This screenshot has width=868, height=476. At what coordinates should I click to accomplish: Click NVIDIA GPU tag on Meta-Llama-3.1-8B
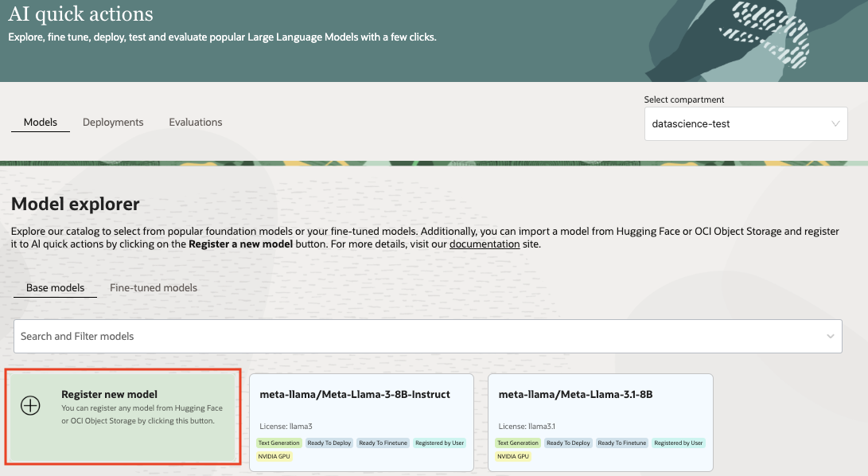(513, 457)
